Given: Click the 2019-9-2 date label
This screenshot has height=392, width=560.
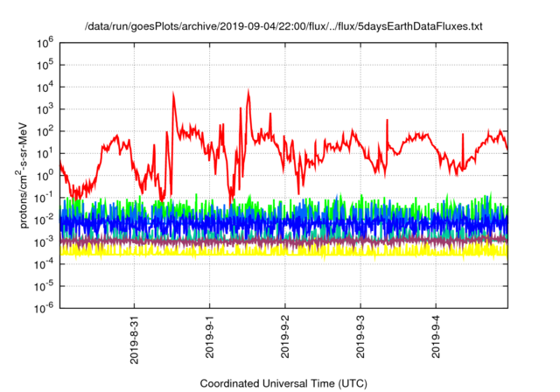Looking at the screenshot, I should [x=285, y=337].
